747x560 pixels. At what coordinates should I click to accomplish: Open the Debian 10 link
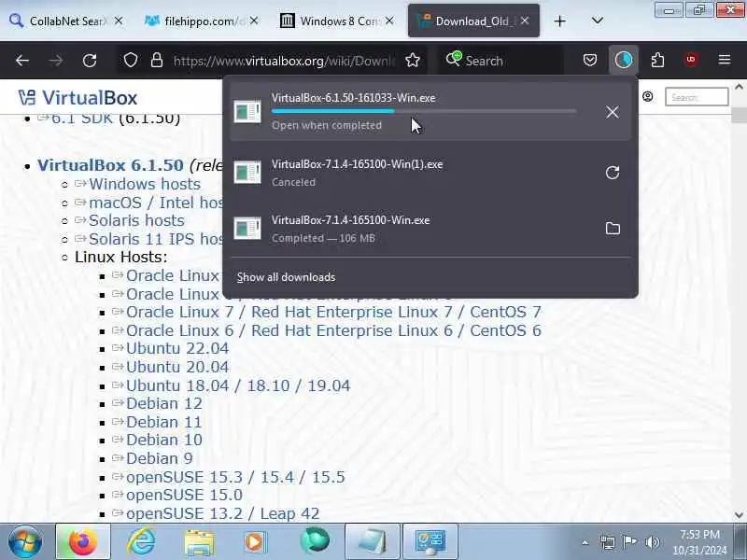click(x=164, y=440)
